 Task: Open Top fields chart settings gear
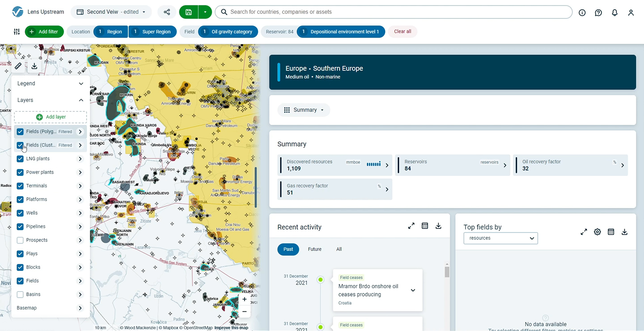pos(597,232)
